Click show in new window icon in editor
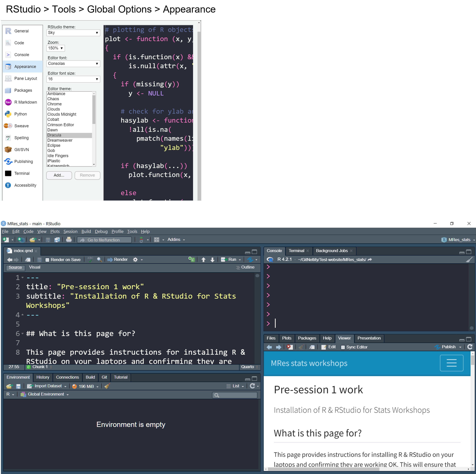Image resolution: width=476 pixels, height=474 pixels. pyautogui.click(x=28, y=260)
